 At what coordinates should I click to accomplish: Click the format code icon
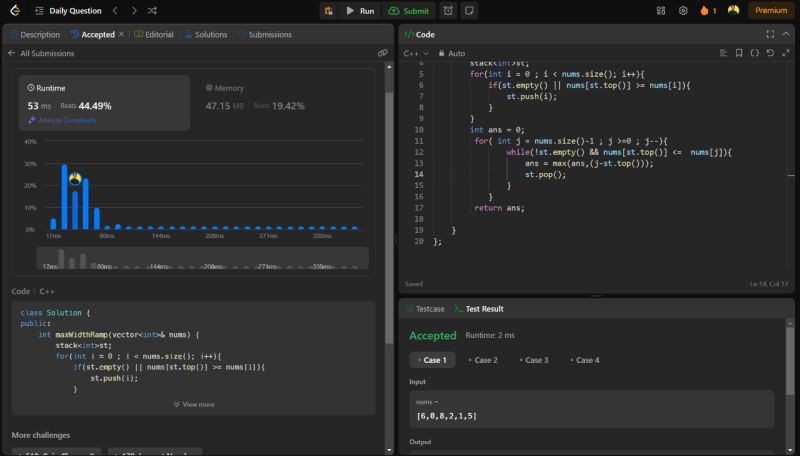click(x=723, y=53)
